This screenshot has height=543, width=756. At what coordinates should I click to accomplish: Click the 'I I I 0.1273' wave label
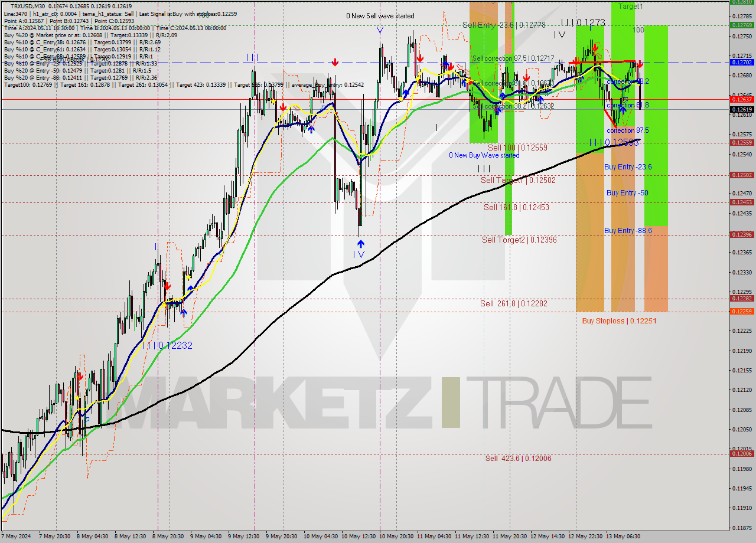coord(583,22)
